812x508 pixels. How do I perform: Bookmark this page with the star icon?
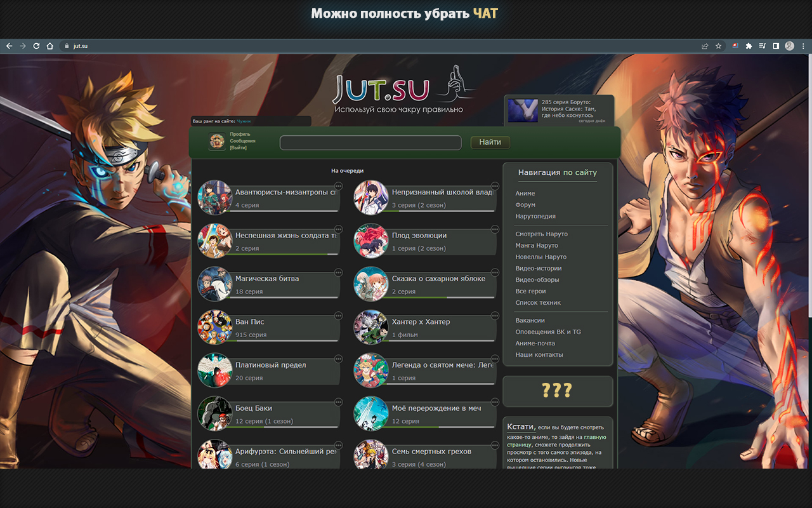pyautogui.click(x=719, y=46)
